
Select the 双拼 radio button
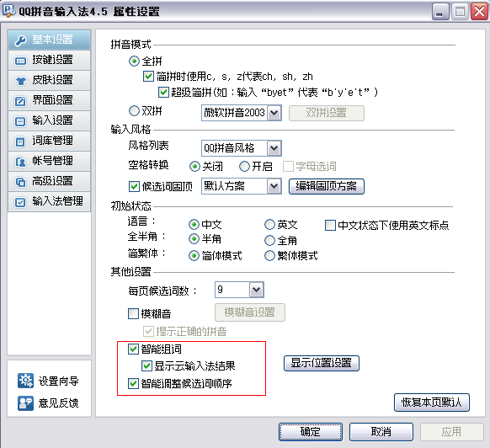[x=134, y=110]
